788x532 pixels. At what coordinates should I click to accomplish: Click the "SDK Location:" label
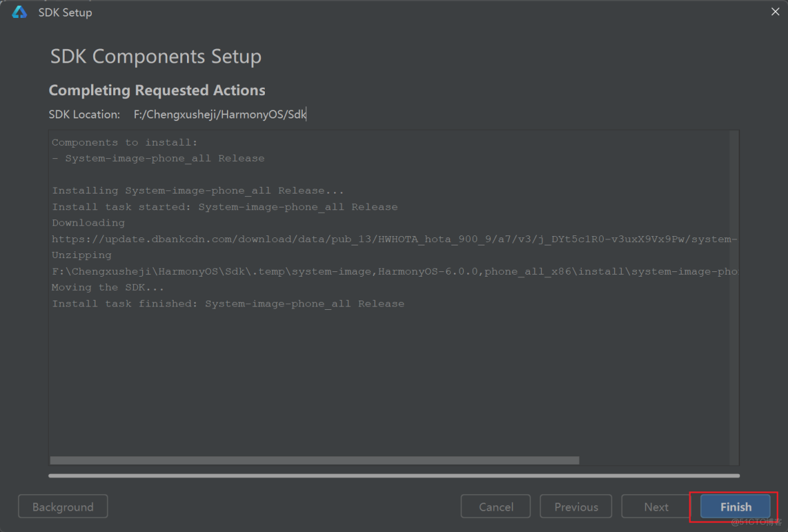point(85,114)
